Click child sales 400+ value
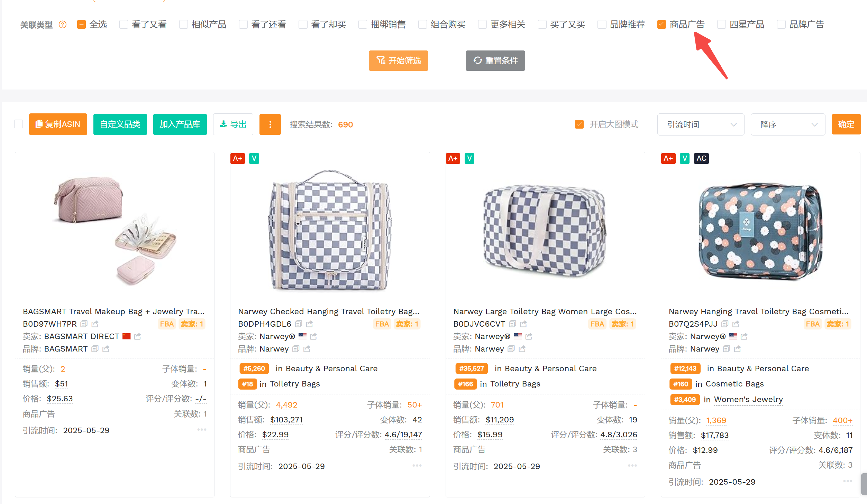The image size is (867, 504). click(x=842, y=420)
